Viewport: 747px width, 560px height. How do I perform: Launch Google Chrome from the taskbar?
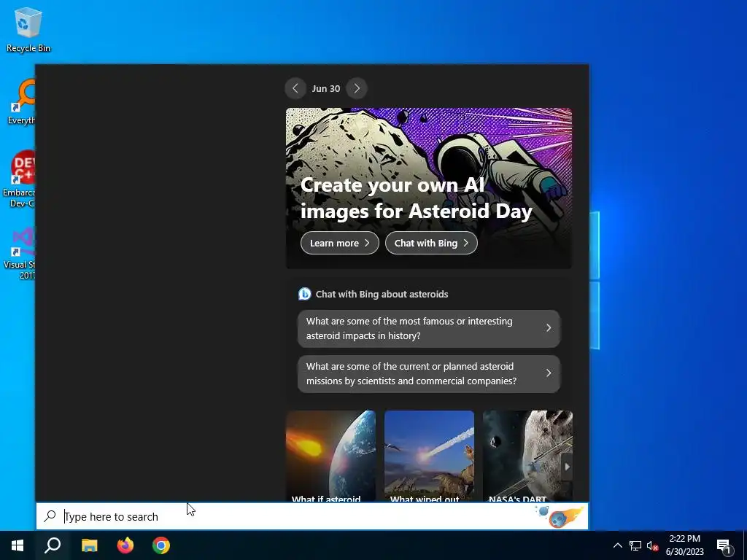point(161,545)
